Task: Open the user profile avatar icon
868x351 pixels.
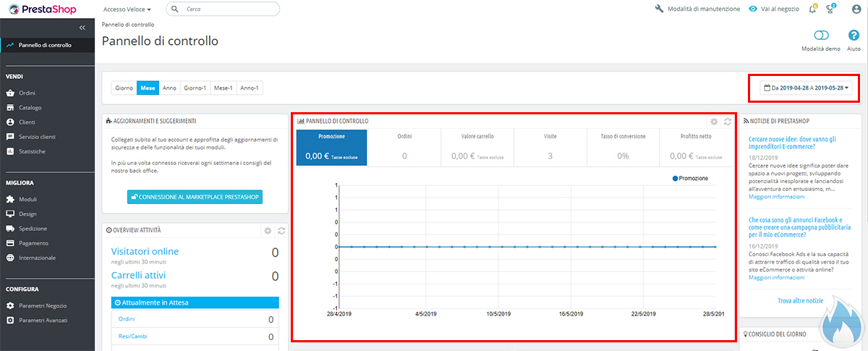Action: tap(856, 9)
